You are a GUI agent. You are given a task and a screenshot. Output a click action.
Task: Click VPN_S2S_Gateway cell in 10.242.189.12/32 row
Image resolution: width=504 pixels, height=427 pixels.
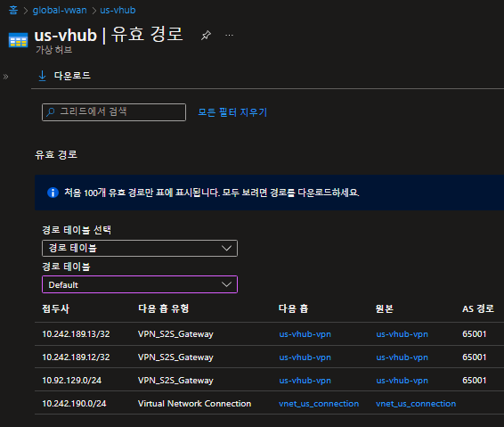(x=175, y=357)
